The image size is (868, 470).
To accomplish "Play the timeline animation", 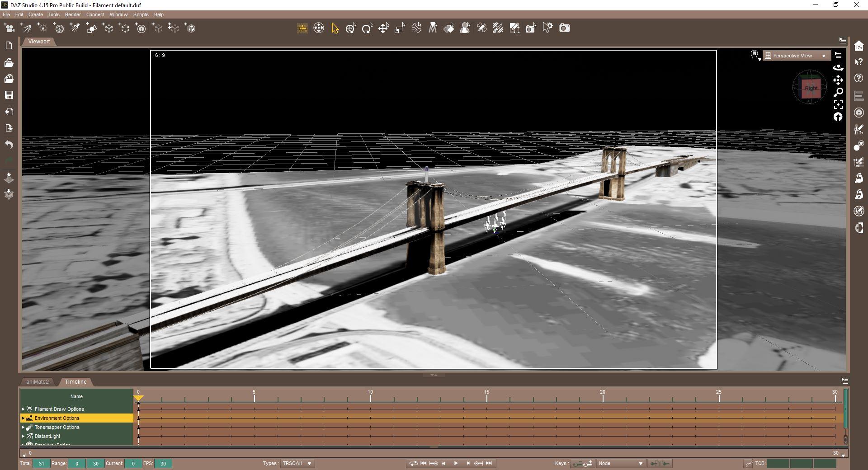I will 456,463.
